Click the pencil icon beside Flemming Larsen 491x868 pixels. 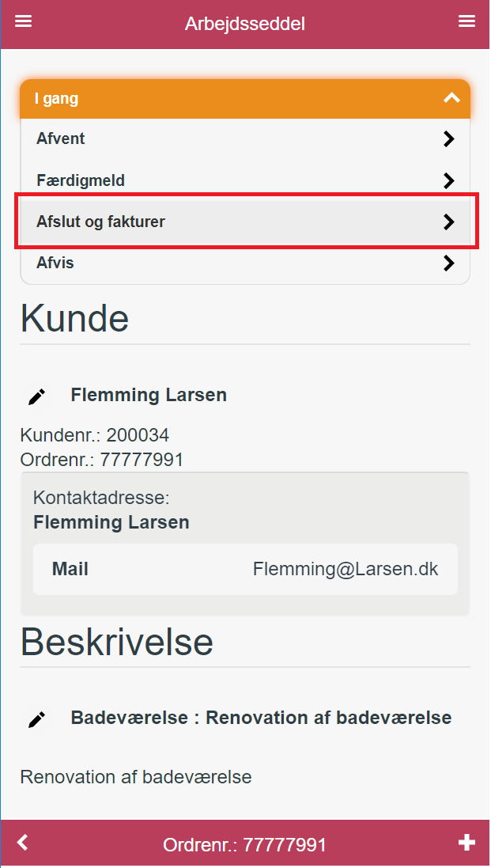[36, 396]
